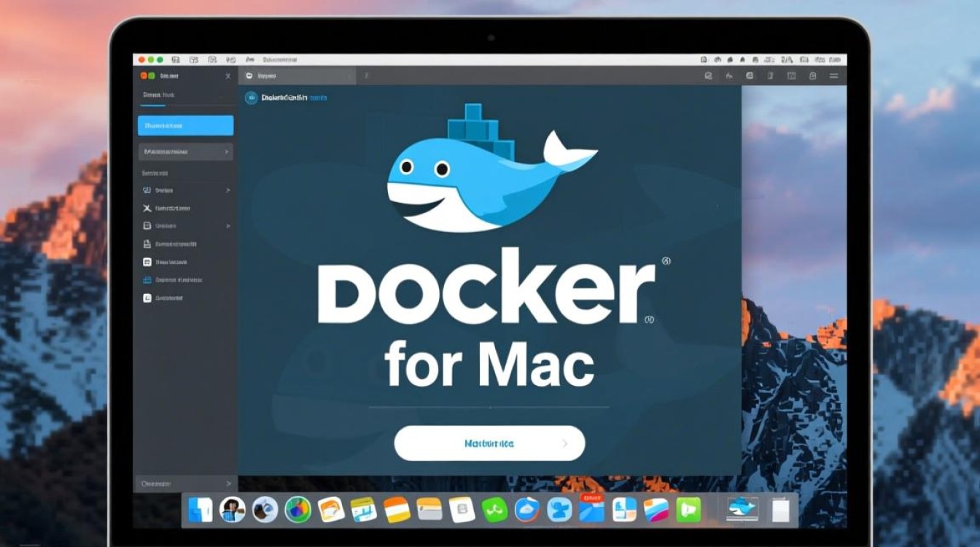Open Finder from the Dock

[200, 509]
